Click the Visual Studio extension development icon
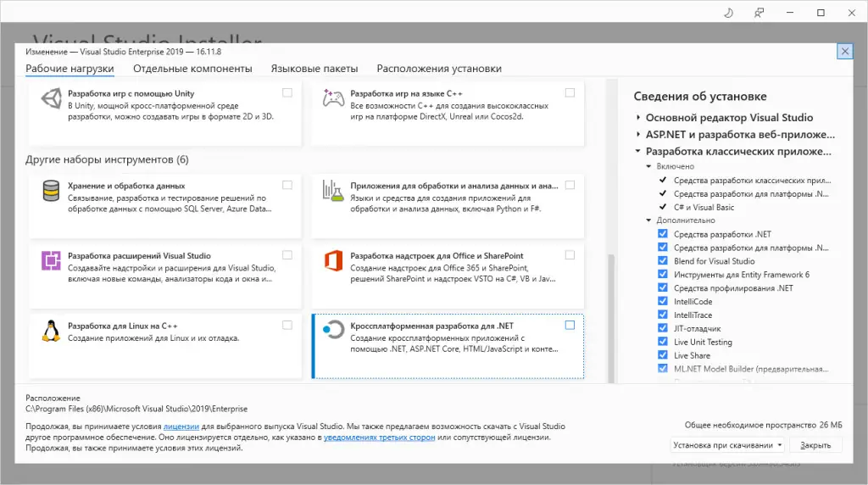This screenshot has height=485, width=868. tap(51, 260)
